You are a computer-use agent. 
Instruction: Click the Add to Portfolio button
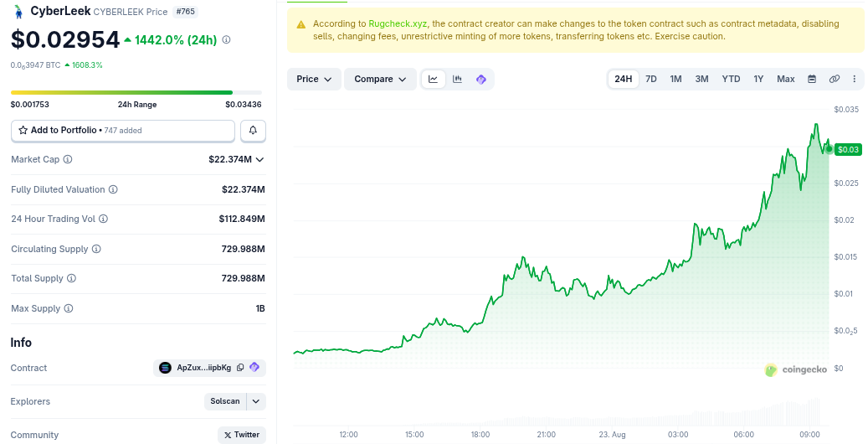tap(123, 130)
